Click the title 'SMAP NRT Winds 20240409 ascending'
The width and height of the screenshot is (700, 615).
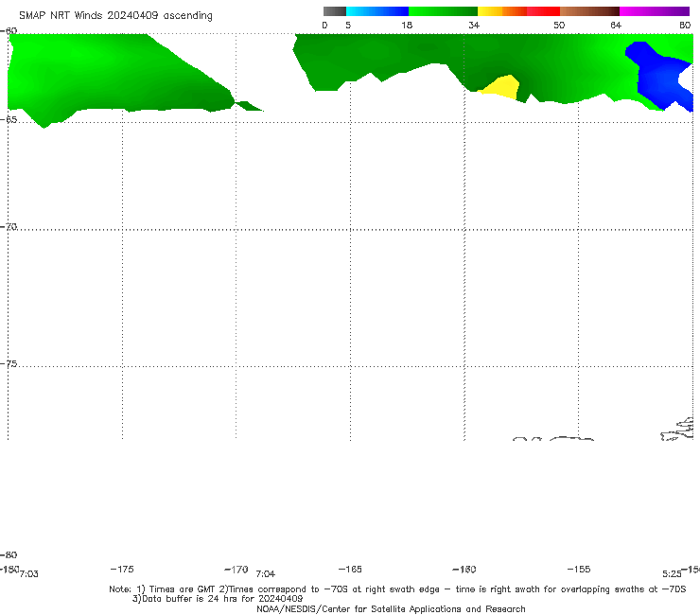click(x=115, y=15)
